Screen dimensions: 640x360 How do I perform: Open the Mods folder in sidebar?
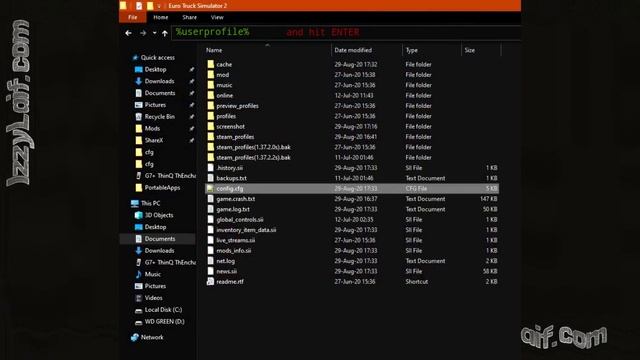pos(152,129)
